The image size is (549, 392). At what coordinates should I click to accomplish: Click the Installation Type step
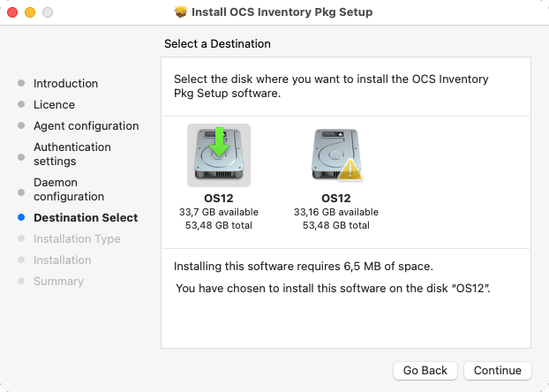pos(77,239)
